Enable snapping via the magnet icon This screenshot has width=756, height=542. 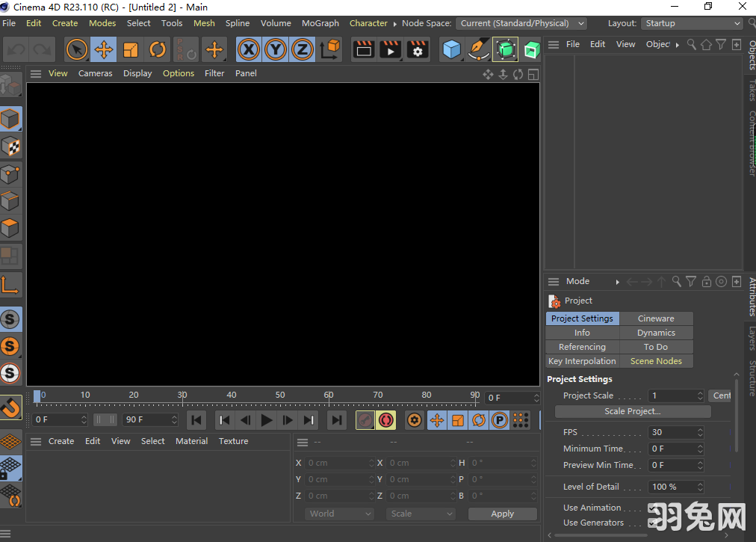tap(10, 407)
